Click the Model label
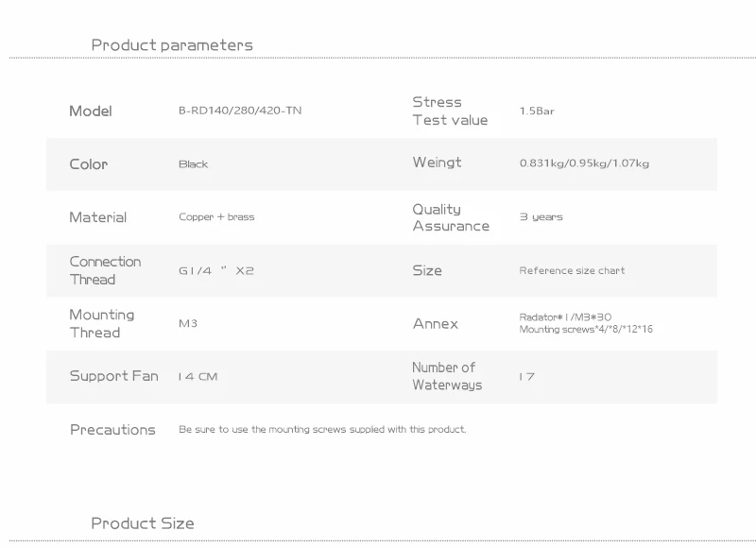Viewport: 756px width, 548px height. tap(90, 111)
